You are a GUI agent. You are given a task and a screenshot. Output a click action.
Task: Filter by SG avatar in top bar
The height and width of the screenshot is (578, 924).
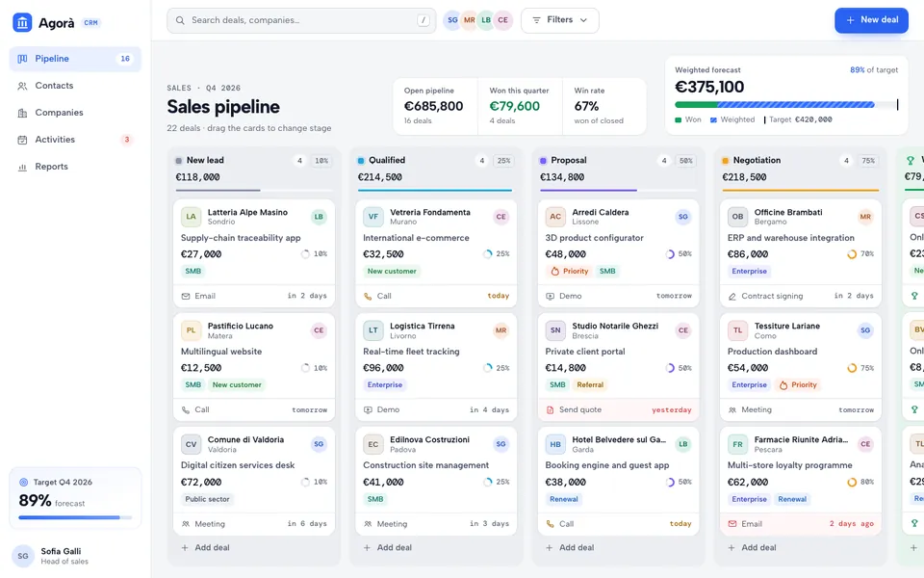pos(452,20)
